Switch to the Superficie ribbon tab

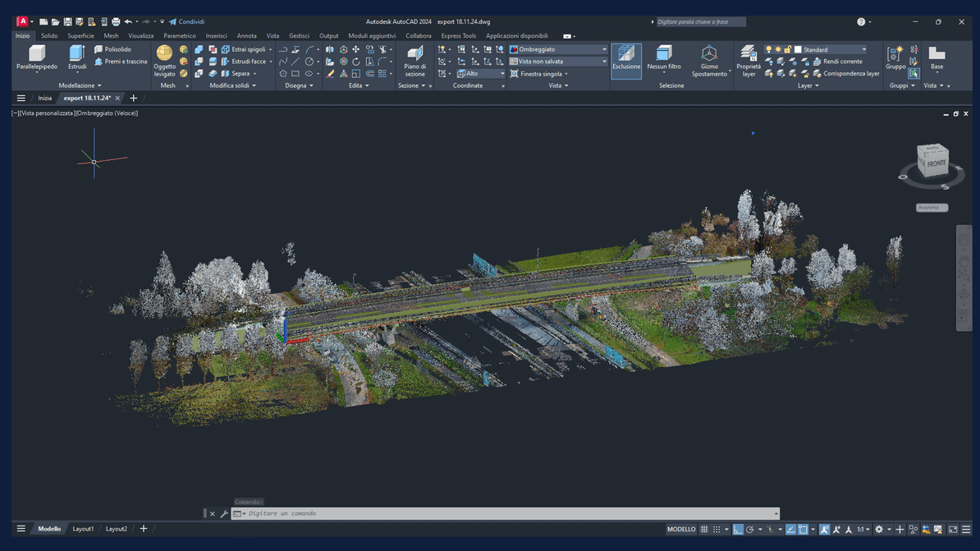pyautogui.click(x=80, y=36)
